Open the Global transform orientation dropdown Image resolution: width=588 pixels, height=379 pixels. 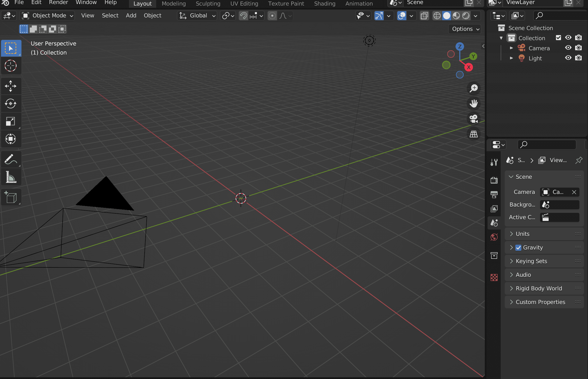click(x=197, y=16)
